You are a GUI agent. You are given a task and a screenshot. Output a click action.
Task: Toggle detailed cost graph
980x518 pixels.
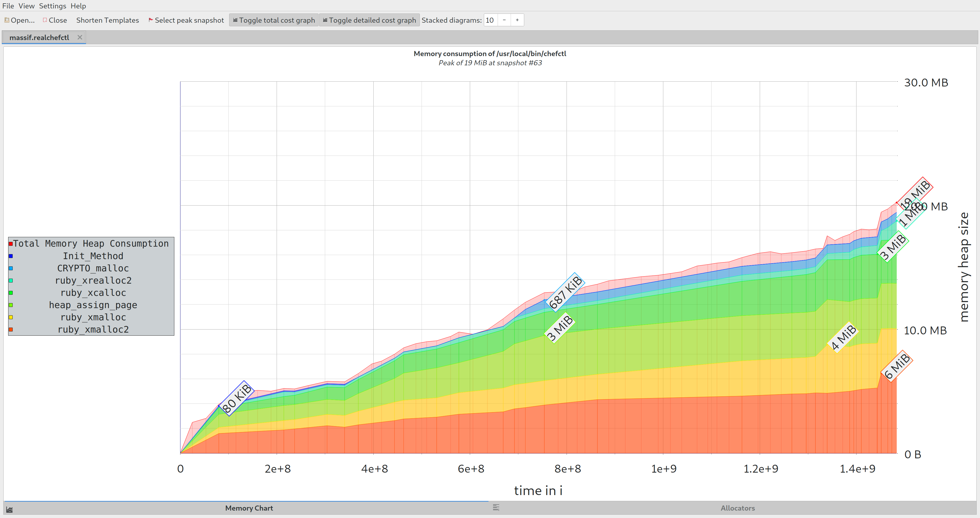coord(369,20)
